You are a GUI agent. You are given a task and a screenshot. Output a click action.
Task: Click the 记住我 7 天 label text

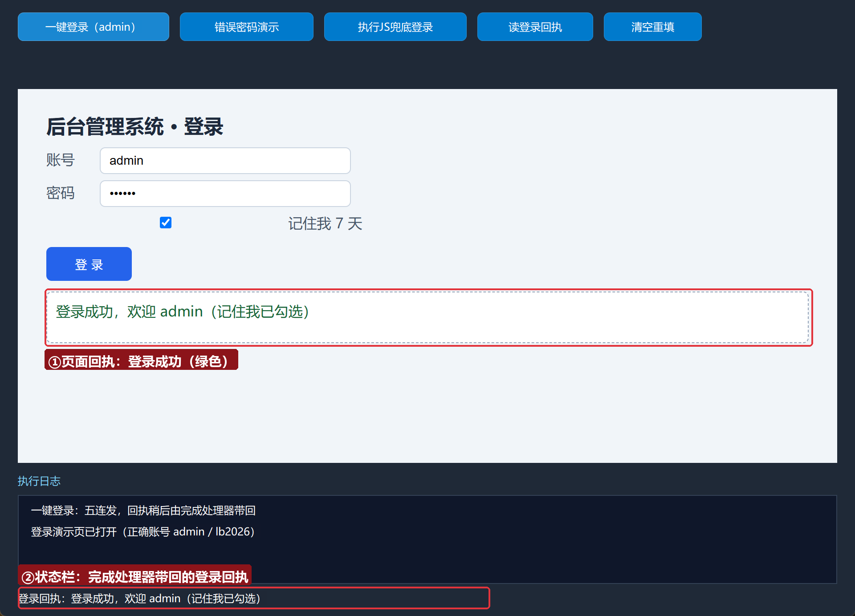tap(325, 223)
